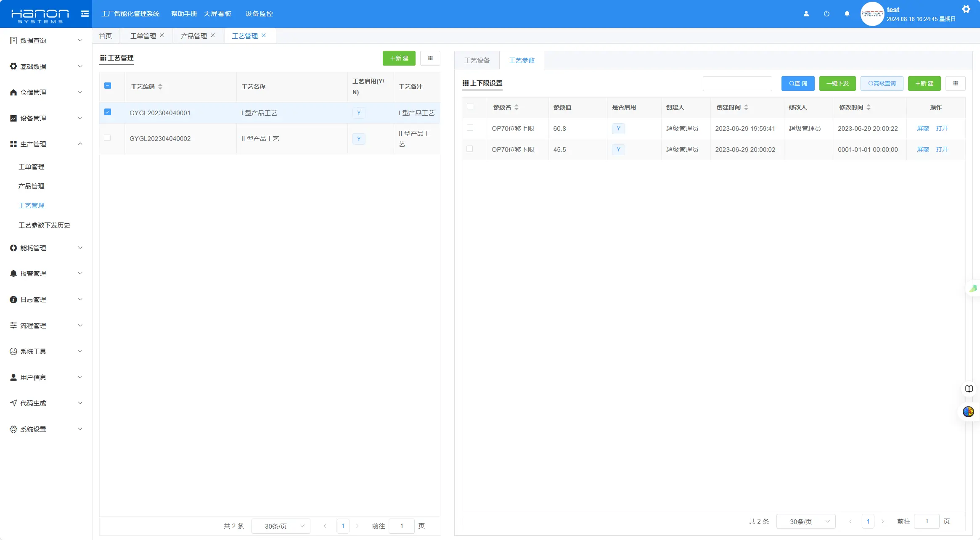
Task: Click the 一键下发 button
Action: pos(837,83)
